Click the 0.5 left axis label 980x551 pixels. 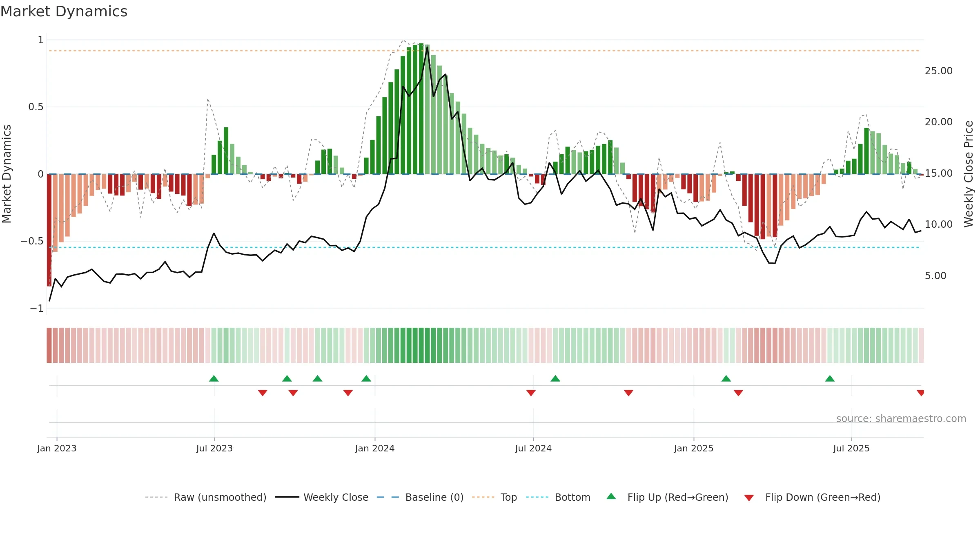pyautogui.click(x=36, y=107)
